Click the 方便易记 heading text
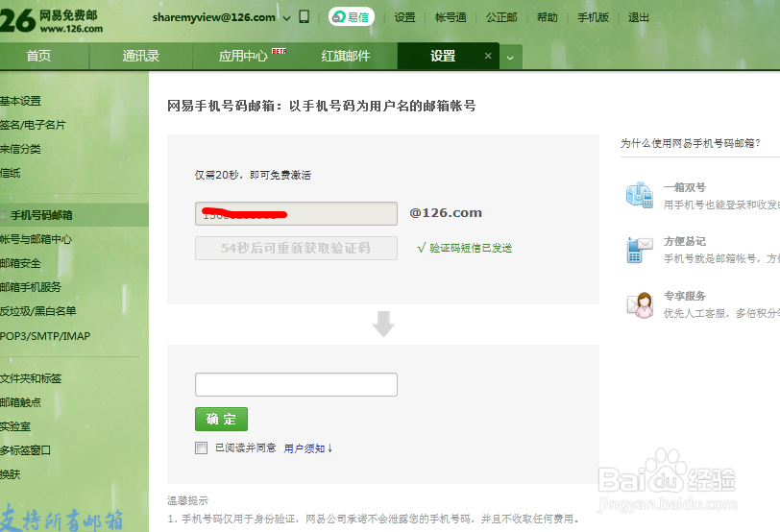The height and width of the screenshot is (532, 780). tap(685, 241)
